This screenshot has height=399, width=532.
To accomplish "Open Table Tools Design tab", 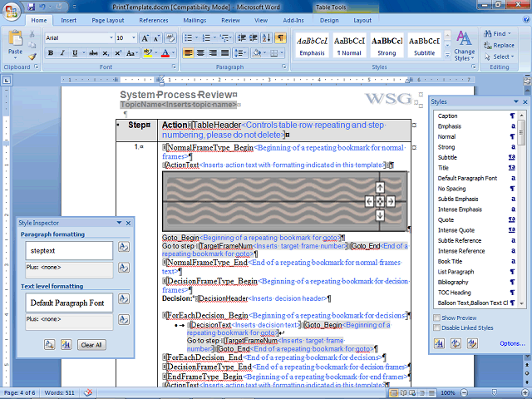I will 329,20.
